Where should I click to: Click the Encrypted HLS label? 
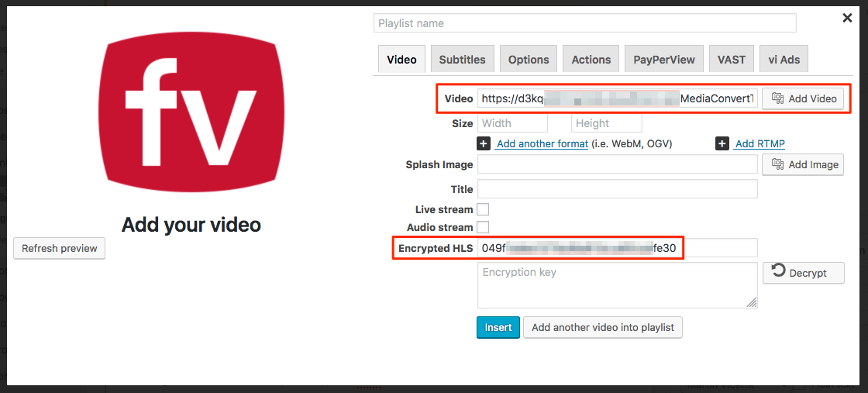(436, 249)
